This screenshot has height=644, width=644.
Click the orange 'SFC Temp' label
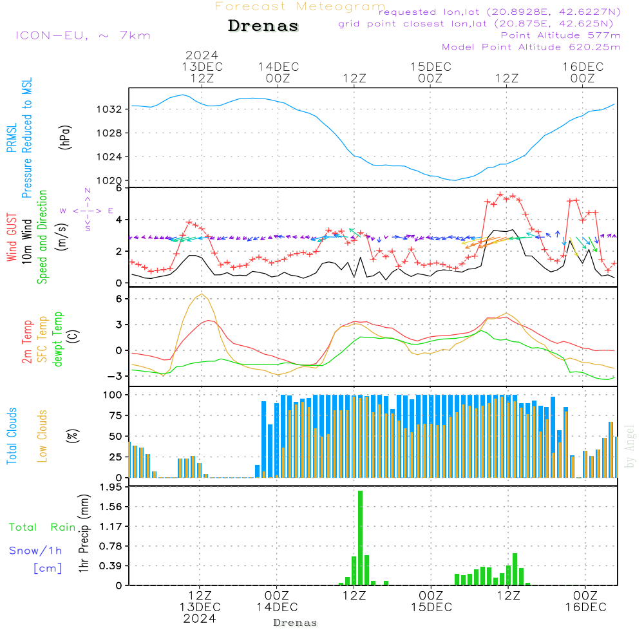(x=43, y=339)
